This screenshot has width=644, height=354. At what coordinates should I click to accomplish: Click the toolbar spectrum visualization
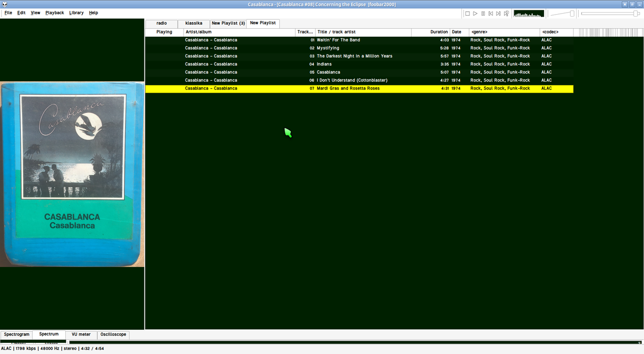click(529, 14)
